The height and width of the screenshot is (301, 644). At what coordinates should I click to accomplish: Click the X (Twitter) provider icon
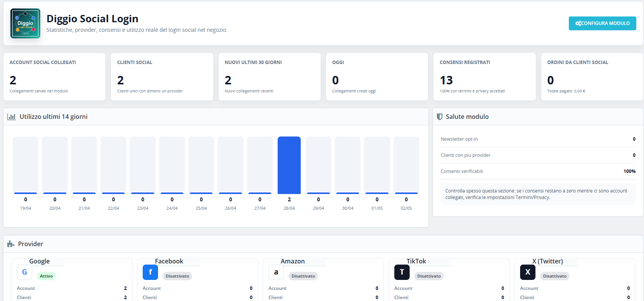tap(528, 272)
